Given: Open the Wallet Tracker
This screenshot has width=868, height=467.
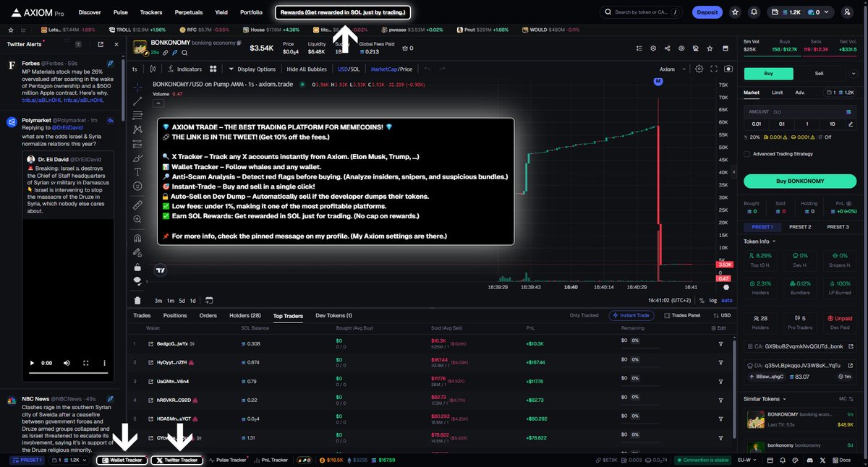Looking at the screenshot, I should pos(122,460).
